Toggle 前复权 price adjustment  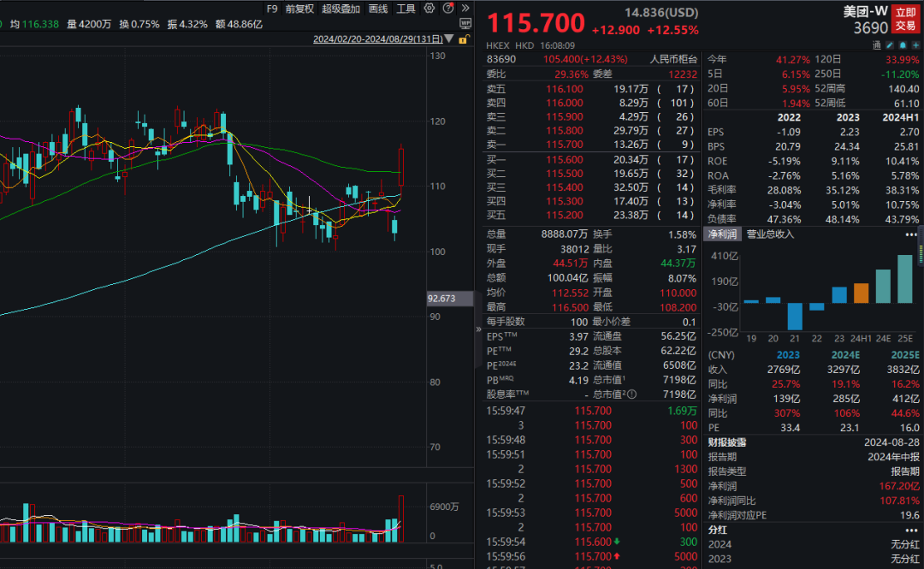tap(299, 9)
